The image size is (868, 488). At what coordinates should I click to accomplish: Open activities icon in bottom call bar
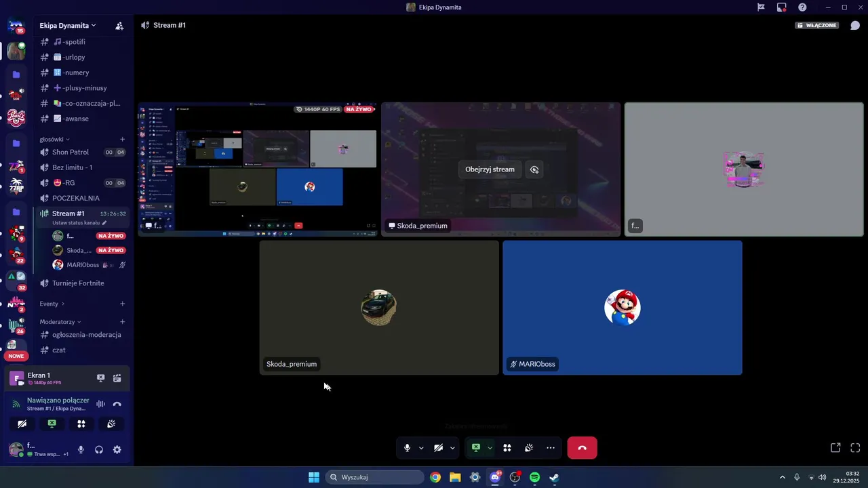click(x=507, y=448)
